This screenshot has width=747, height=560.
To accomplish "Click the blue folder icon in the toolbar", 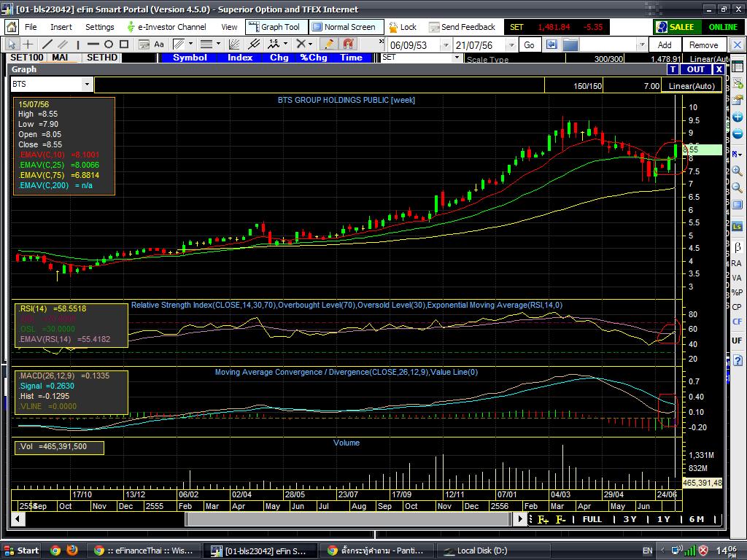I will tap(570, 44).
